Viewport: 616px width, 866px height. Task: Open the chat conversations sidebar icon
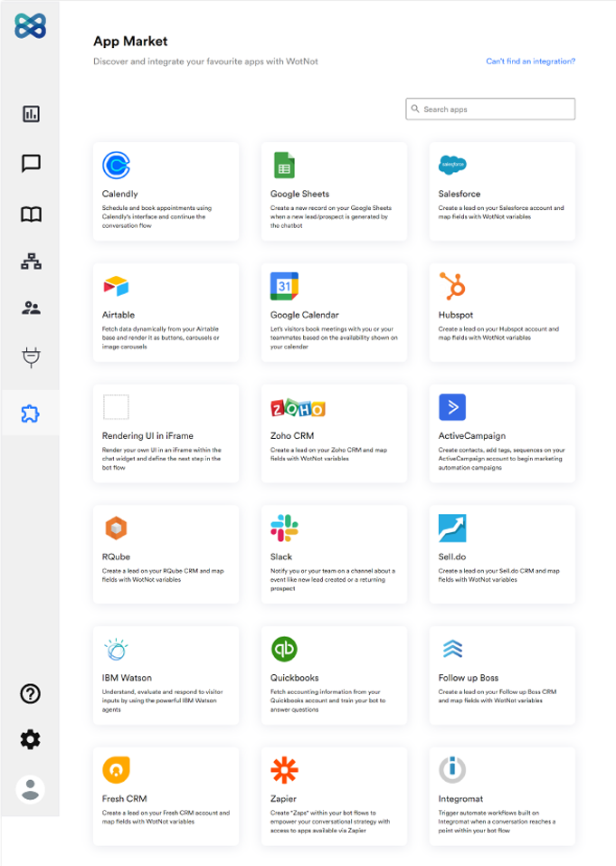tap(31, 164)
